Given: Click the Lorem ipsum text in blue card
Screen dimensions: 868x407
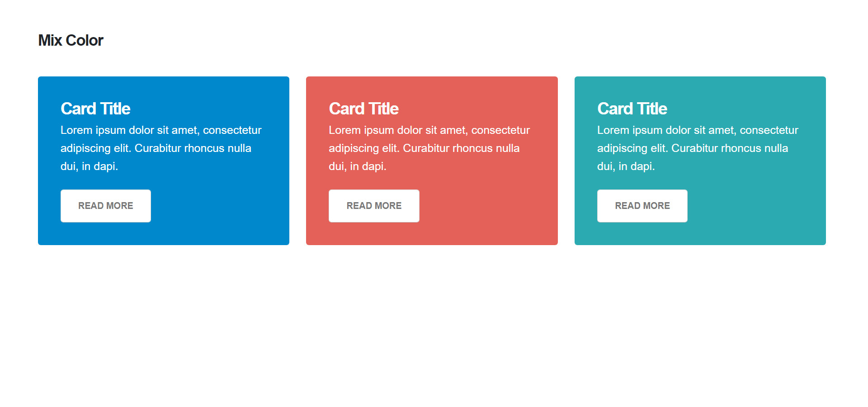Looking at the screenshot, I should (161, 148).
